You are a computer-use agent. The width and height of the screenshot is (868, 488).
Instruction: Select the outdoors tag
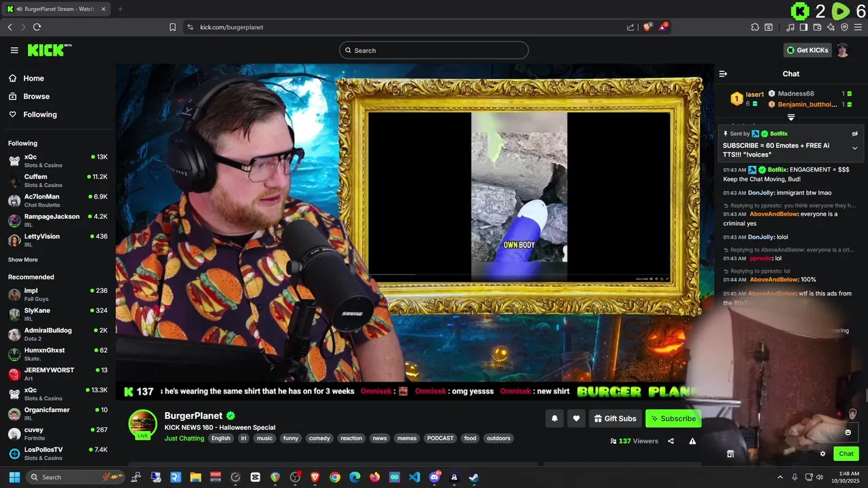click(498, 439)
